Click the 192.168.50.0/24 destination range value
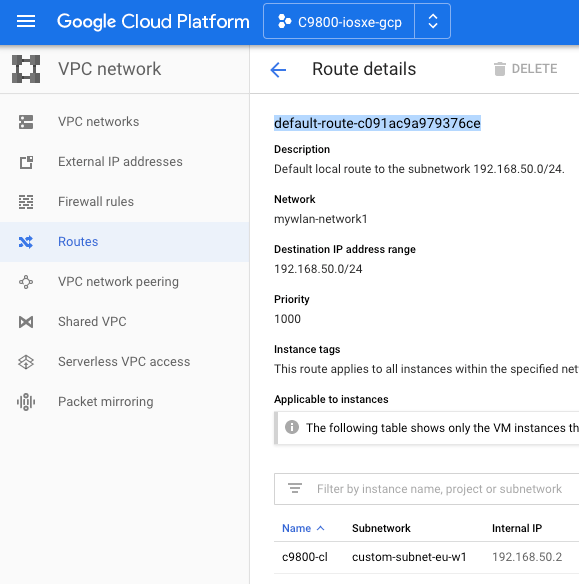The width and height of the screenshot is (579, 584). pyautogui.click(x=318, y=269)
